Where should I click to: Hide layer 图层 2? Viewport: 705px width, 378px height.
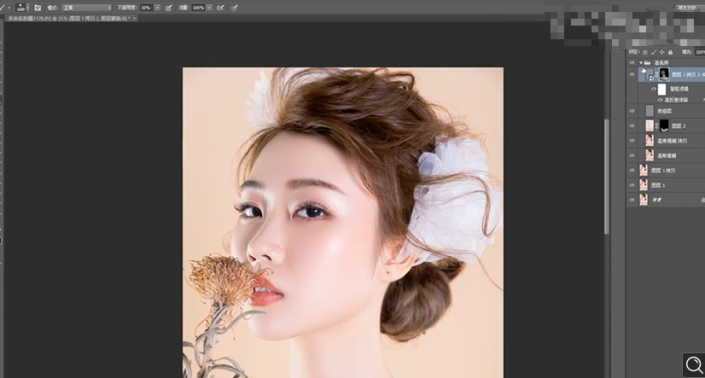pos(632,126)
